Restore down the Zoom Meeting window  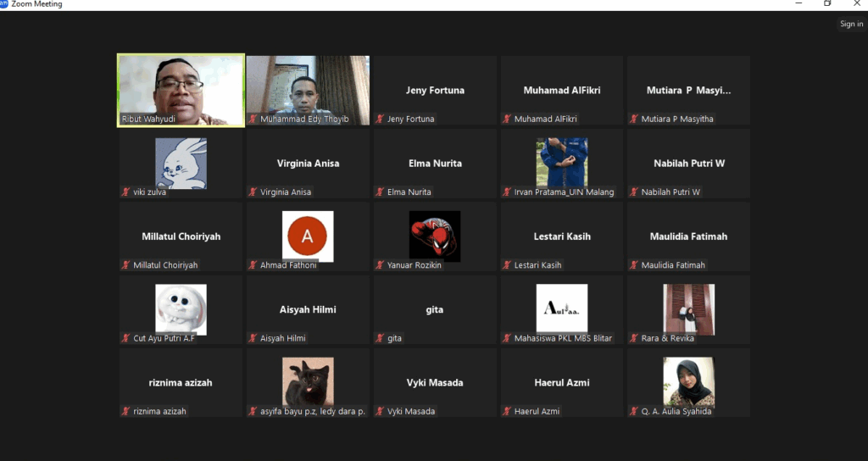pos(827,4)
